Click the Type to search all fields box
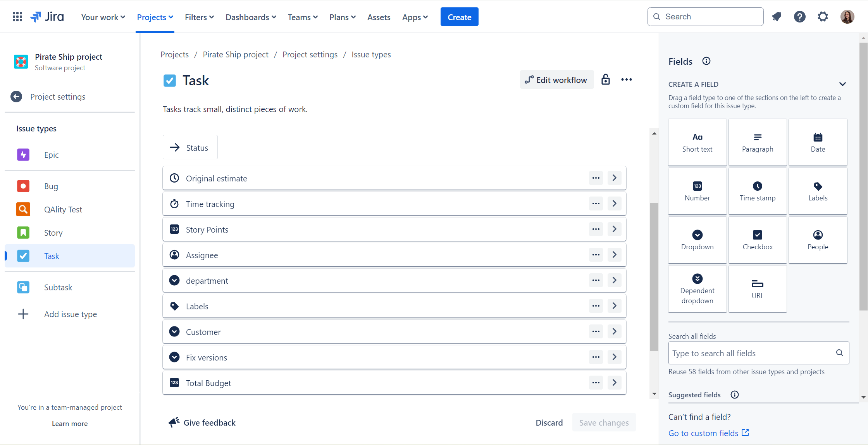Viewport: 868px width, 445px height. coord(758,353)
